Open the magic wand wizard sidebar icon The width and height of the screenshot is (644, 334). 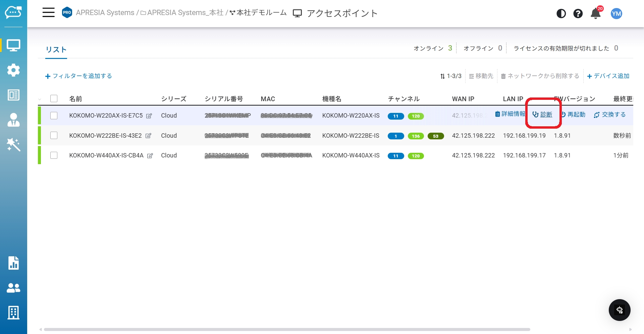(x=13, y=145)
